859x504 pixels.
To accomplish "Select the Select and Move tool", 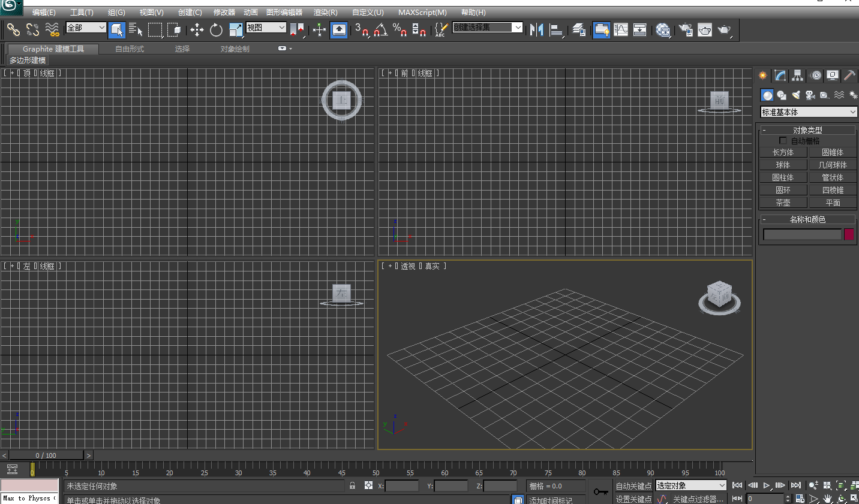I will pyautogui.click(x=196, y=29).
